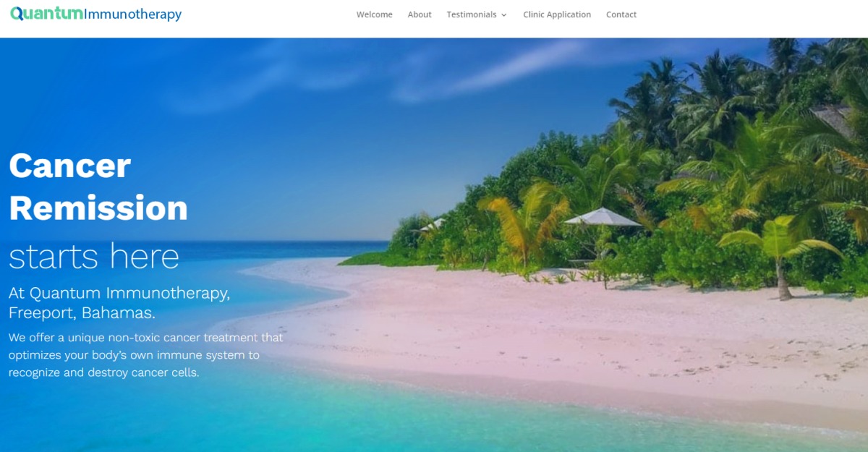Click the blue "Immunotherapy" word in the logo
This screenshot has height=452, width=868.
click(x=133, y=14)
